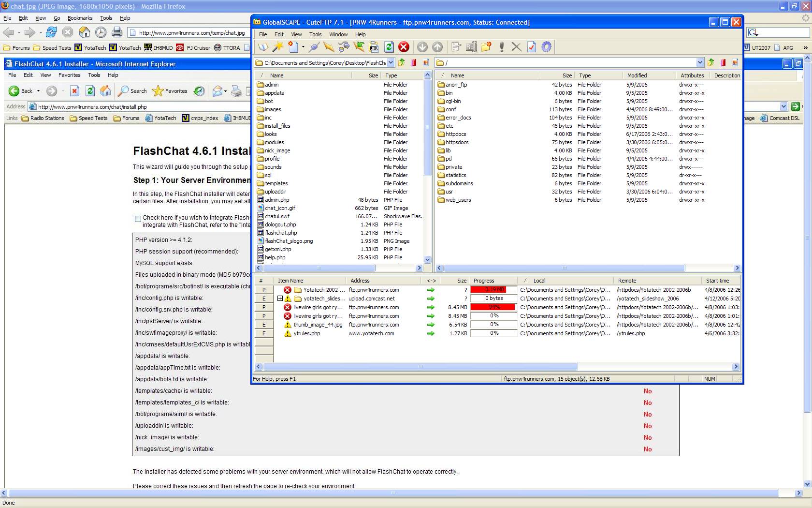Open the IE Mail button dropdown arrow

click(x=225, y=91)
